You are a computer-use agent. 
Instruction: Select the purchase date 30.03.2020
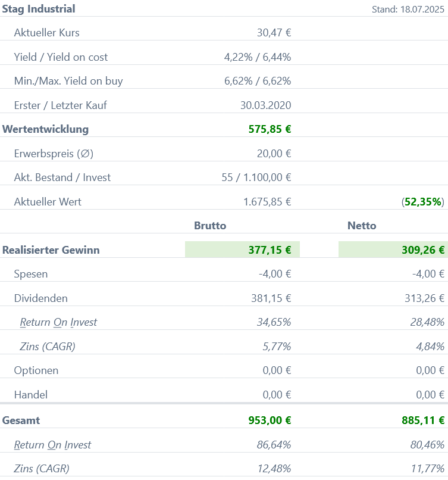265,105
